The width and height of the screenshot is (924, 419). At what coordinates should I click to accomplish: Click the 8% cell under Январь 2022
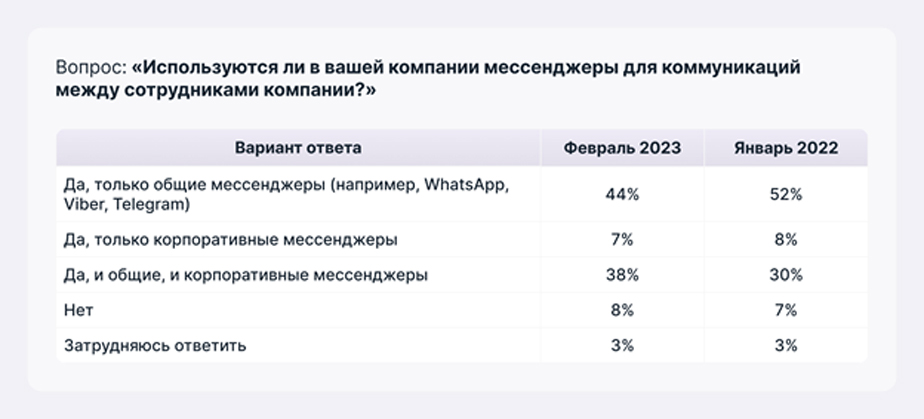(786, 240)
